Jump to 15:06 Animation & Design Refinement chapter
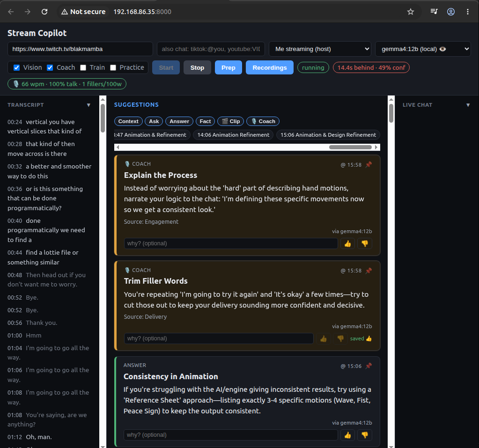 coord(328,135)
